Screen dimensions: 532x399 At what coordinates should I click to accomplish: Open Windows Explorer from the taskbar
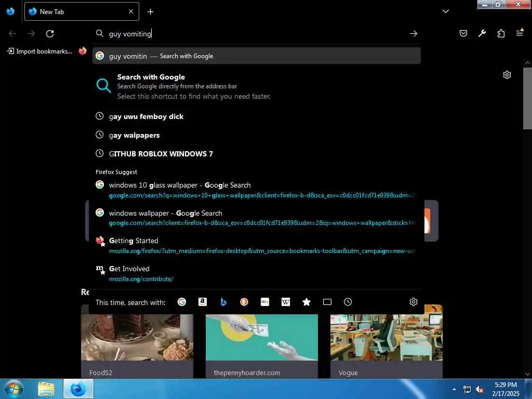[46, 389]
